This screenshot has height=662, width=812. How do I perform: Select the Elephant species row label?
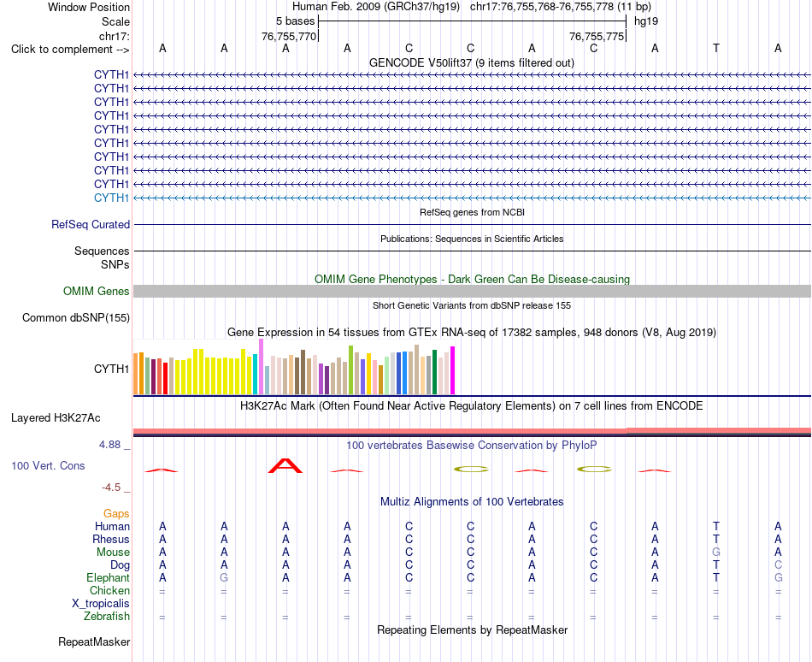click(x=109, y=577)
